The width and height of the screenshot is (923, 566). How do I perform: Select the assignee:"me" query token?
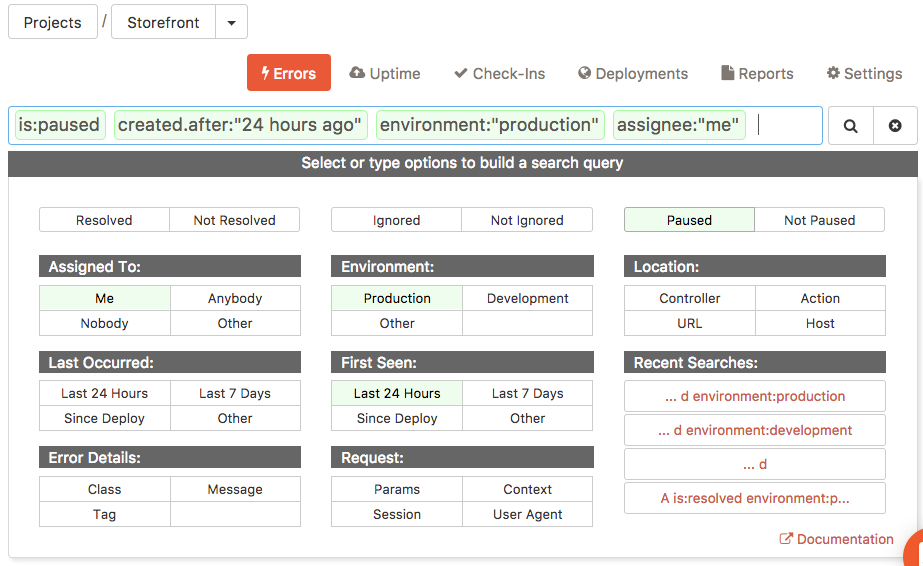pyautogui.click(x=679, y=125)
